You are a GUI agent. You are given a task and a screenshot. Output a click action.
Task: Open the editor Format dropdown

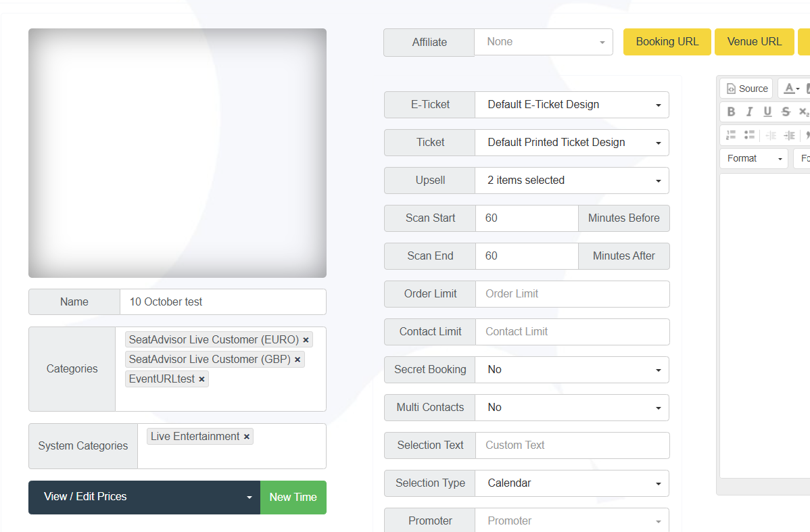[754, 159]
